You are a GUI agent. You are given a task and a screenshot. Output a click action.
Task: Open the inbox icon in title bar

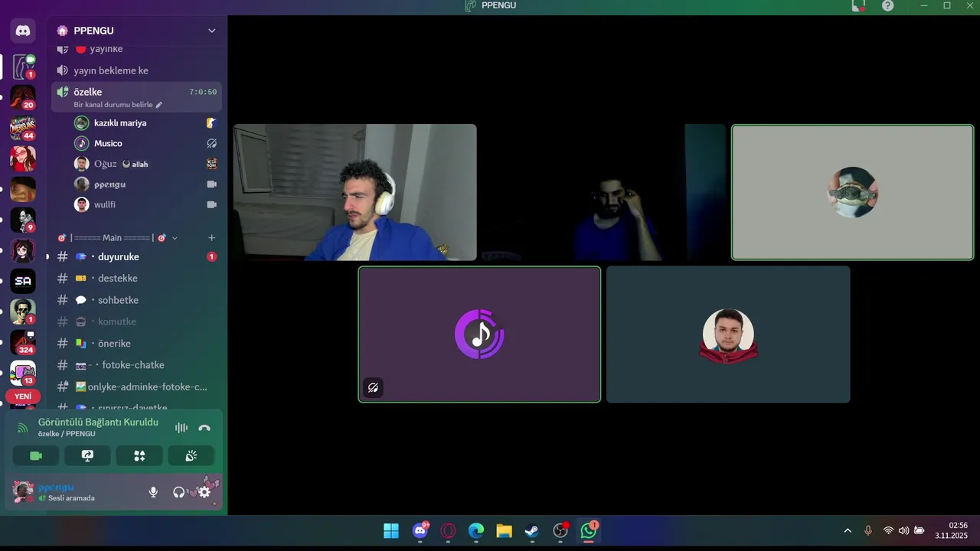(x=858, y=5)
